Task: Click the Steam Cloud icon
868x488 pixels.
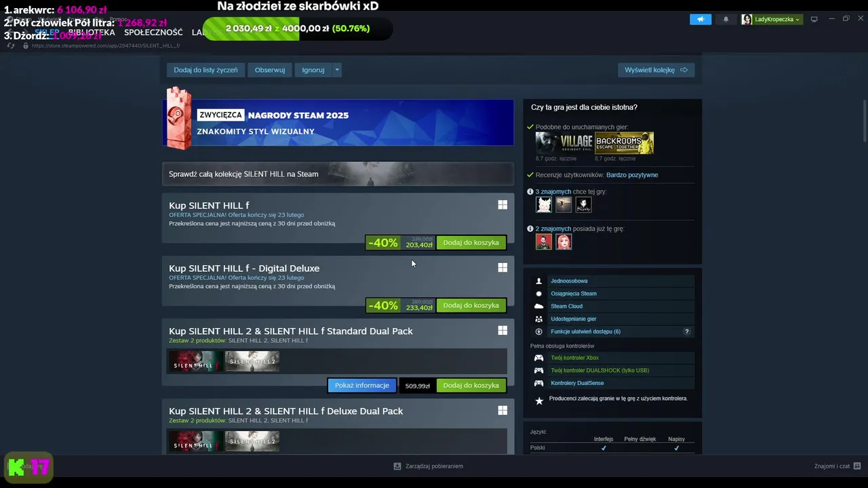Action: (539, 306)
